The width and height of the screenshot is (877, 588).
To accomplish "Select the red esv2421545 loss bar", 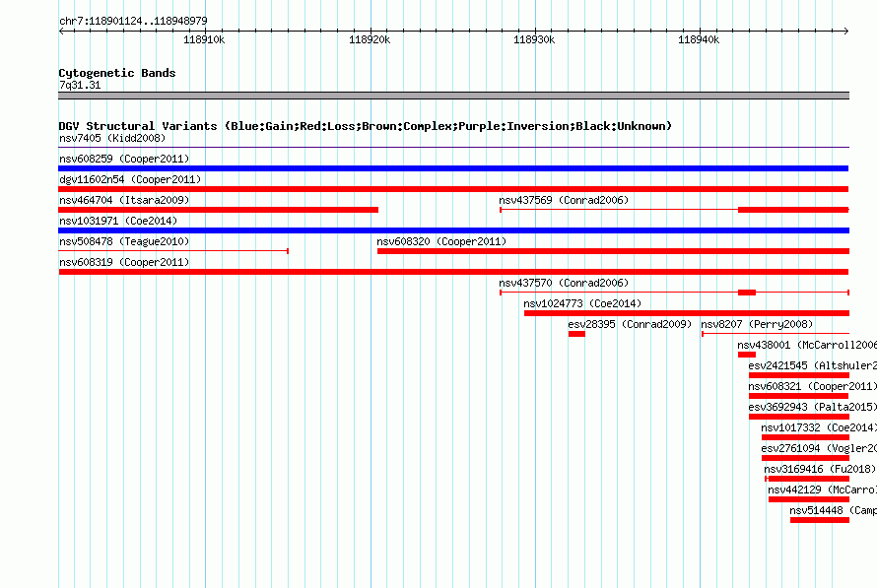I will [x=799, y=375].
